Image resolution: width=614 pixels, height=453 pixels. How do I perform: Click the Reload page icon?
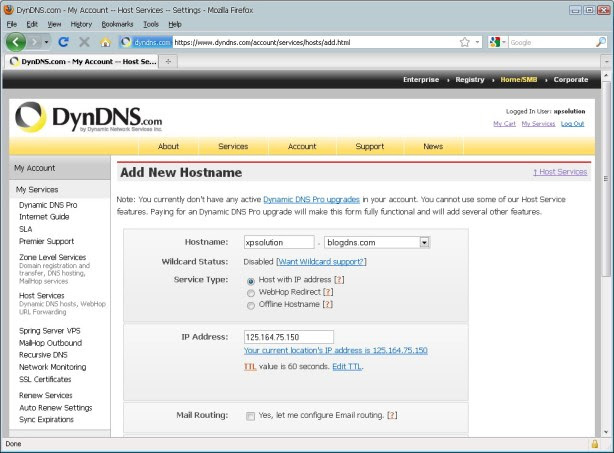tap(63, 42)
